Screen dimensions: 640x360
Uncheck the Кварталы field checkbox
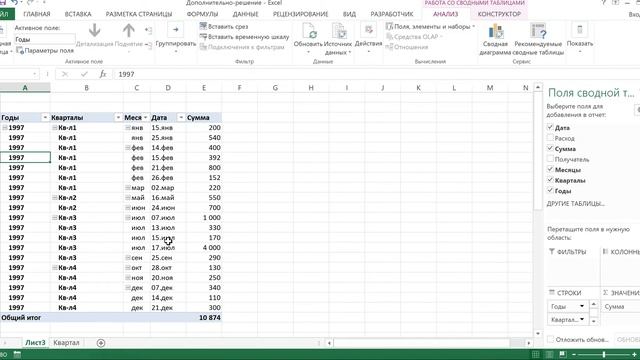pos(550,180)
